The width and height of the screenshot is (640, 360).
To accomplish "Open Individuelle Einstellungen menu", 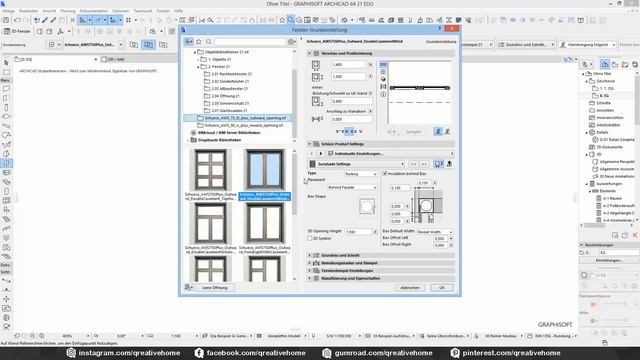I will point(390,154).
